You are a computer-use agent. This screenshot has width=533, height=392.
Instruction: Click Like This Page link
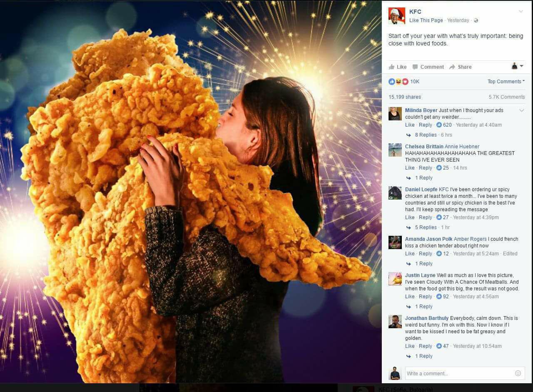pyautogui.click(x=426, y=20)
